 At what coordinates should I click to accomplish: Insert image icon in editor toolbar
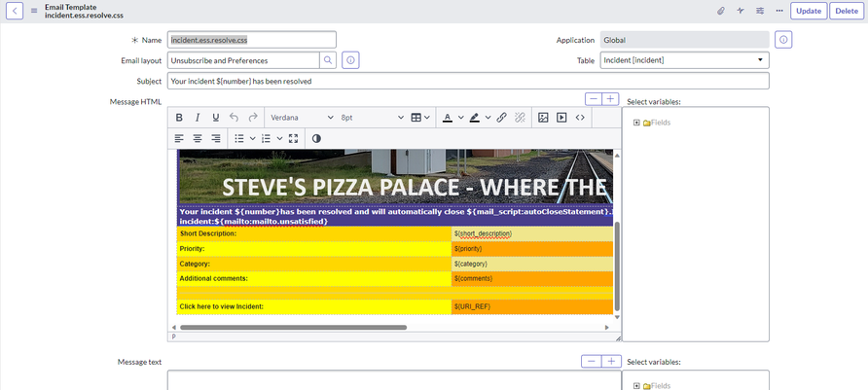pos(543,118)
